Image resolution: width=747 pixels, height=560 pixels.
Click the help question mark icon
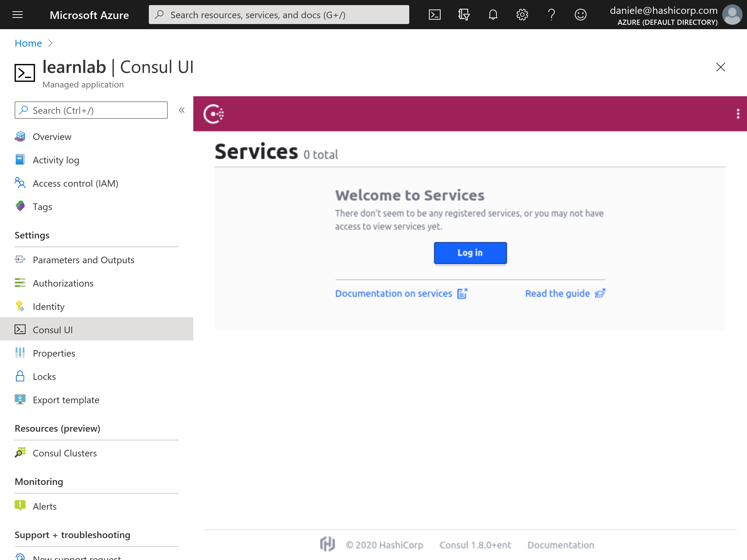(x=551, y=15)
